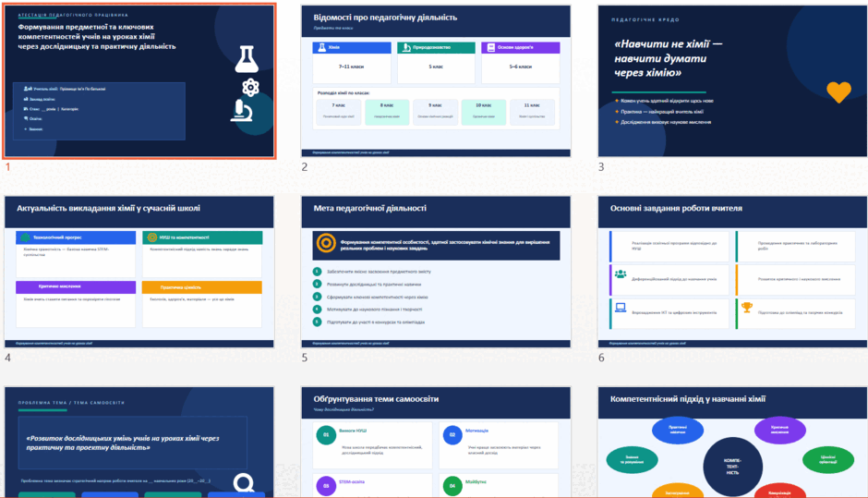
Task: Click the orange target icon on slide 5
Action: point(326,243)
